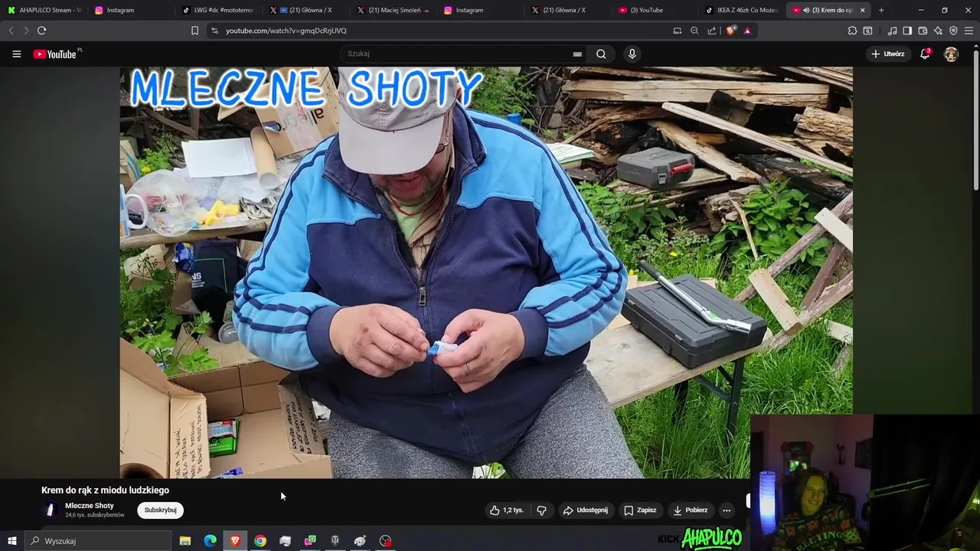Share this page from the address bar

coord(712,31)
